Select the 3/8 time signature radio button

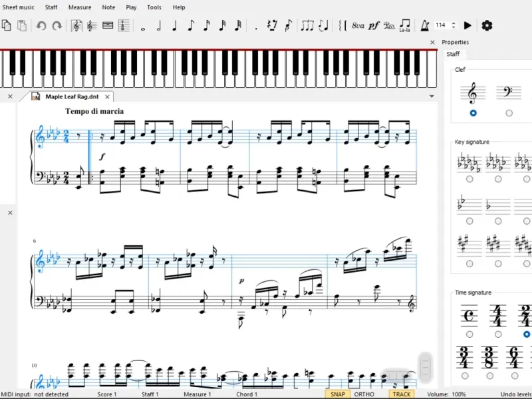pyautogui.click(x=489, y=376)
